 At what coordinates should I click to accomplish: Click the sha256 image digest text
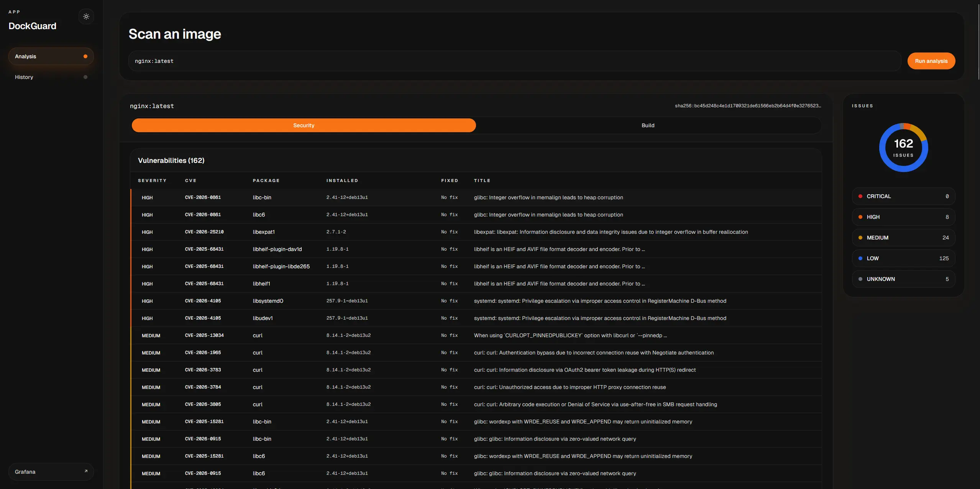point(748,106)
